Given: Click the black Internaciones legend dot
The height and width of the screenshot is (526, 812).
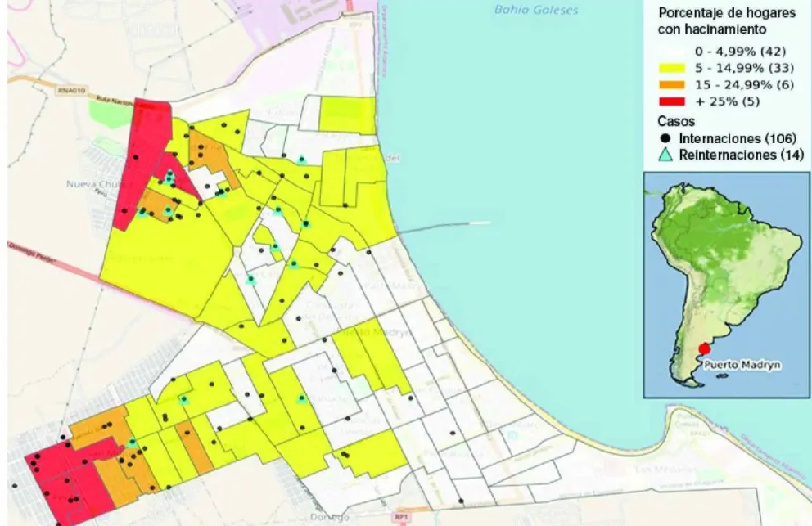Looking at the screenshot, I should pos(666,138).
